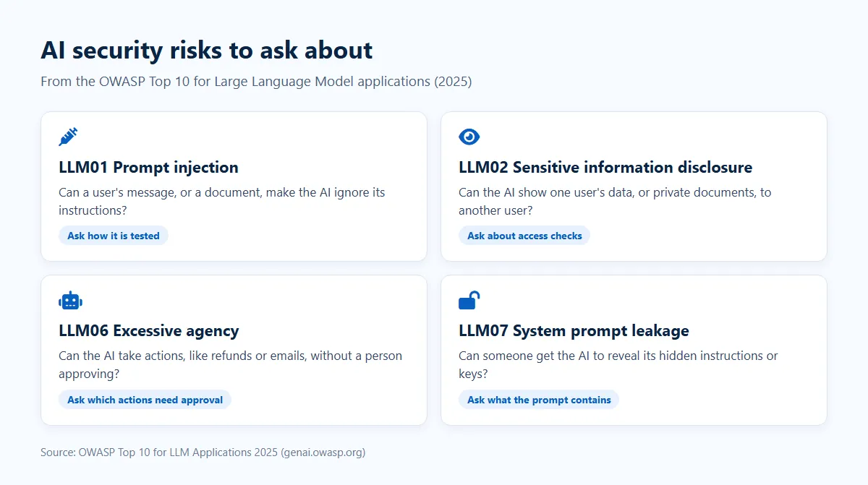Select 'LLM02 Sensitive information disclosure' heading
Image resolution: width=868 pixels, height=485 pixels.
pos(605,167)
